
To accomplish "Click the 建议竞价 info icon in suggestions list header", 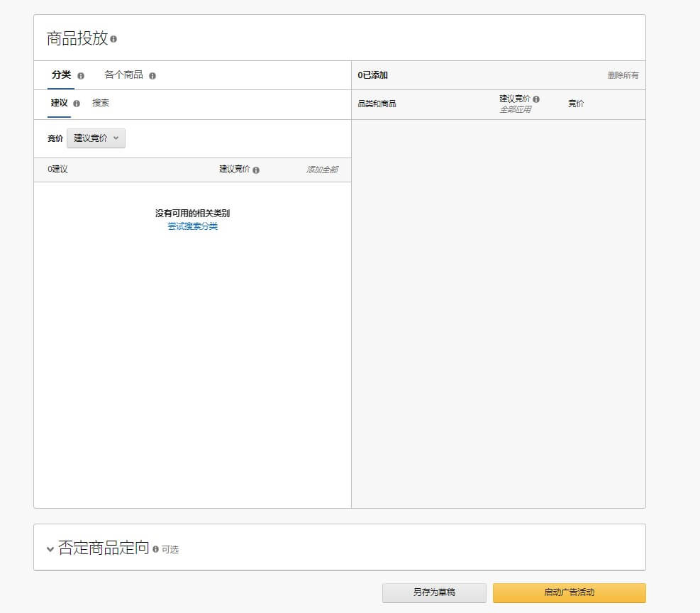I will [x=255, y=169].
